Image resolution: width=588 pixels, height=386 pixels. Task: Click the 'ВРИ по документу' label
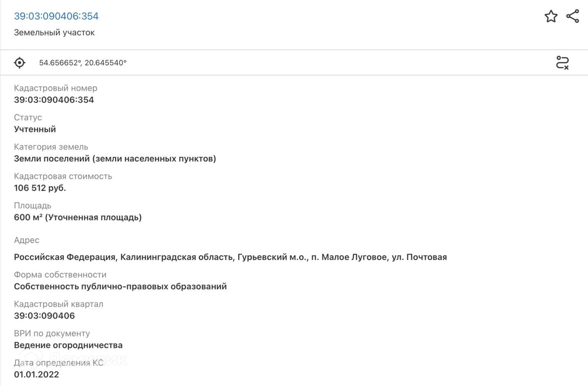click(52, 333)
